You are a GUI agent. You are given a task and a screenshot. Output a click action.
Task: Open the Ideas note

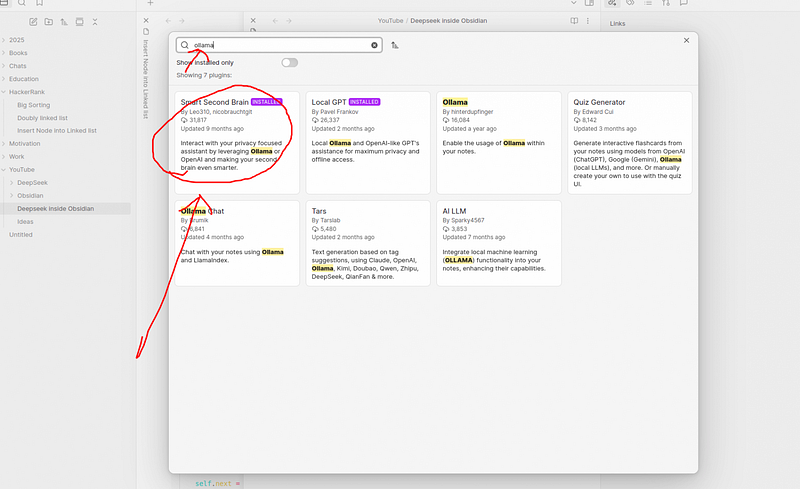tap(25, 222)
